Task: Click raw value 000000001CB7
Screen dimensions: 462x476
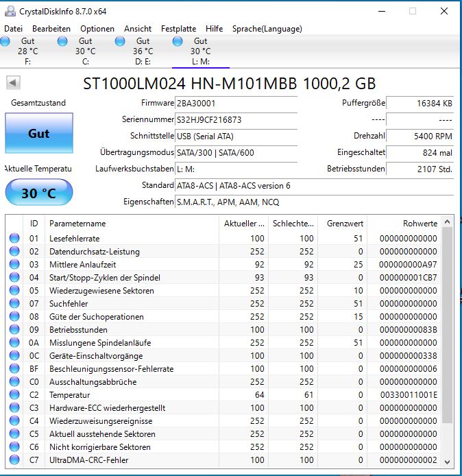Action: click(409, 278)
